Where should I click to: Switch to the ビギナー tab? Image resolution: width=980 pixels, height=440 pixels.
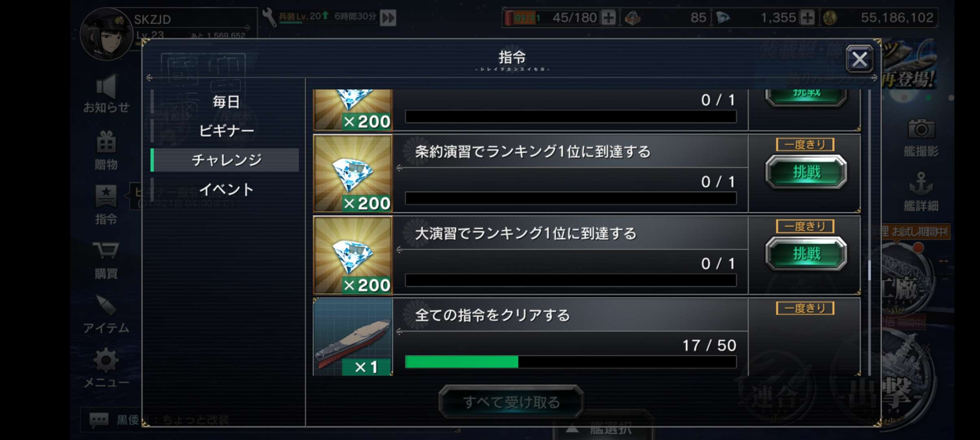coord(225,131)
